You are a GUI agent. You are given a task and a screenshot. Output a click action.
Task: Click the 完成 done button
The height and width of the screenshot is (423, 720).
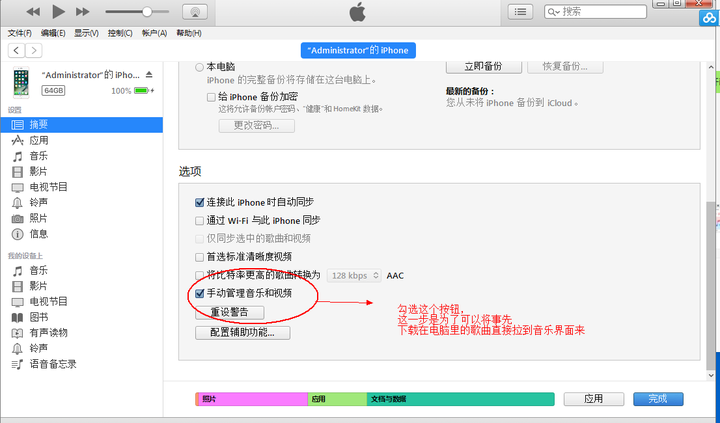click(658, 399)
